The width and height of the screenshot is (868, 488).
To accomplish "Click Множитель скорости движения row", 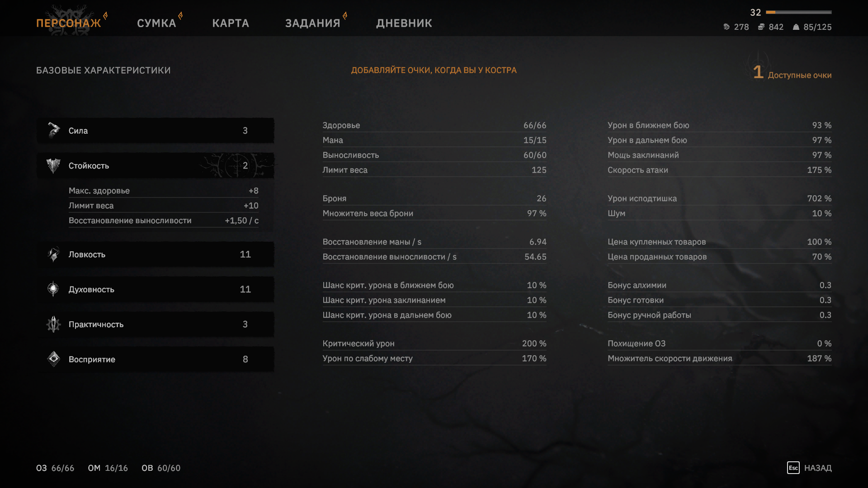I will pos(720,358).
